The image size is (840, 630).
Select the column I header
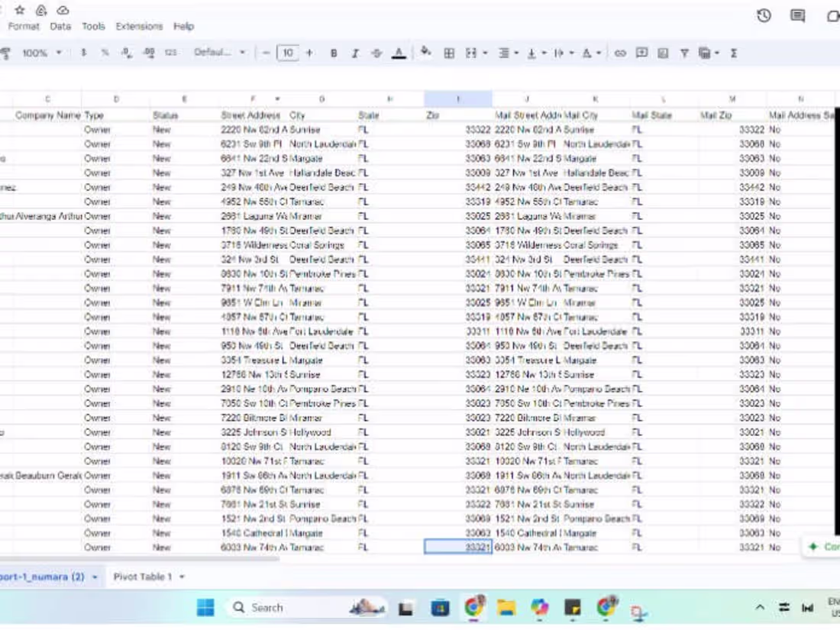pyautogui.click(x=458, y=99)
